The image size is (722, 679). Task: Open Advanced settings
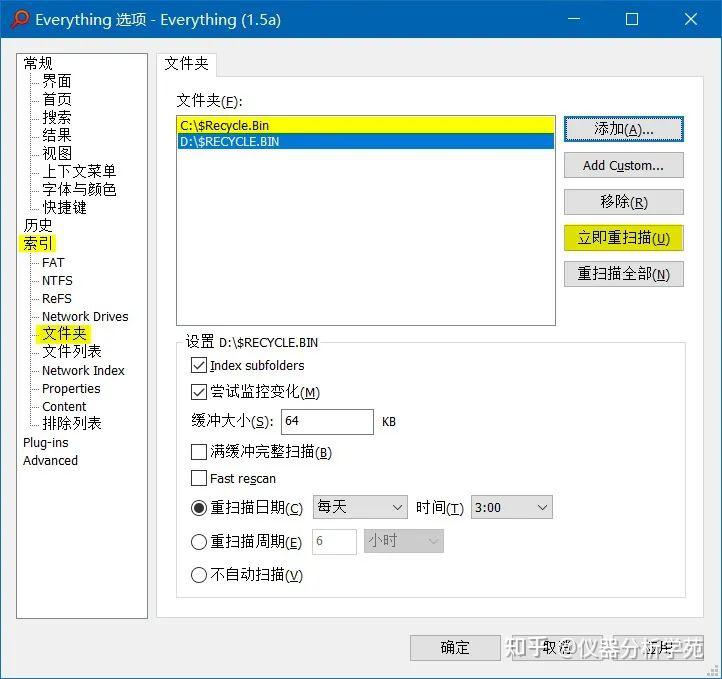[50, 460]
